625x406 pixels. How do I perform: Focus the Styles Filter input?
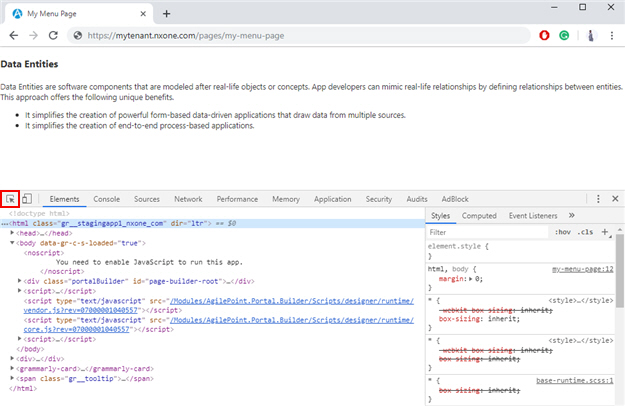487,232
